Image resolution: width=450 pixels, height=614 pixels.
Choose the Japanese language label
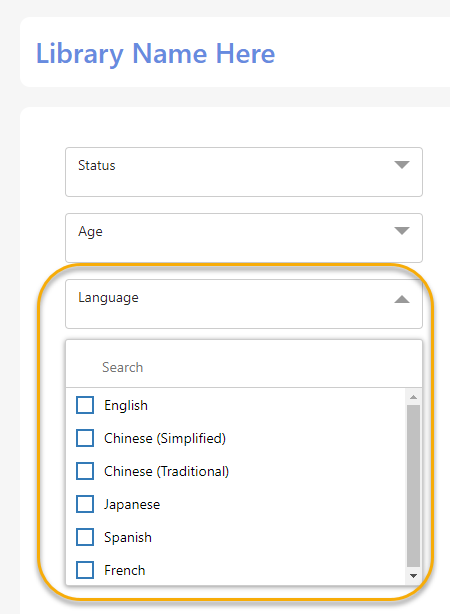pos(132,504)
